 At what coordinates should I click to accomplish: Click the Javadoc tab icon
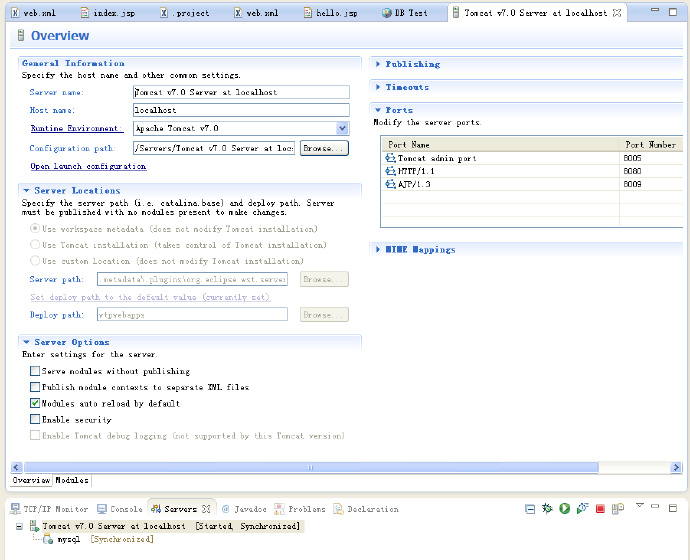(x=226, y=509)
